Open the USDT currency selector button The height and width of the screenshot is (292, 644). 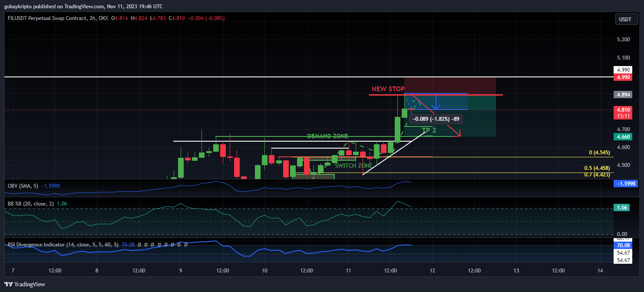(x=625, y=20)
